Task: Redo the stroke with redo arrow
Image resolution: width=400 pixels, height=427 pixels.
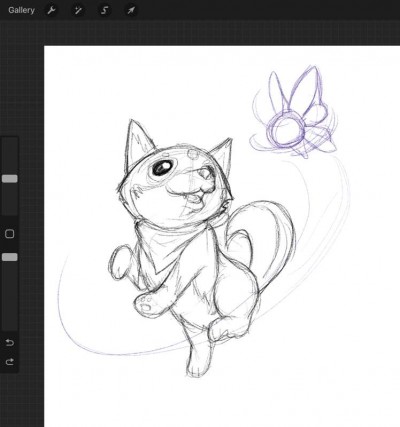Action: (x=10, y=362)
